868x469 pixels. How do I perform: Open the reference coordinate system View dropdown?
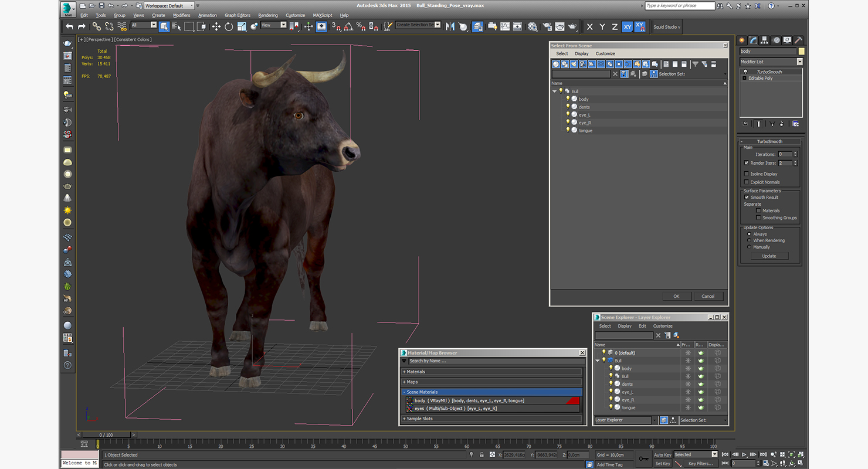click(274, 25)
